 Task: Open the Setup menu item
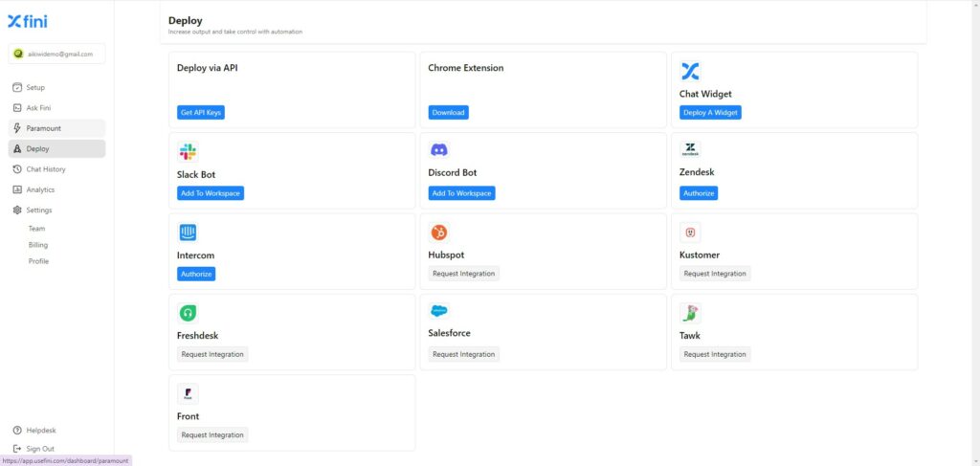pyautogui.click(x=56, y=87)
